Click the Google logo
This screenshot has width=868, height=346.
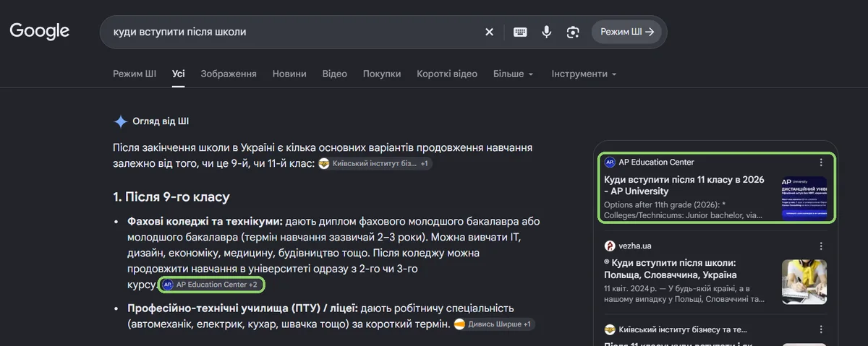(x=40, y=31)
